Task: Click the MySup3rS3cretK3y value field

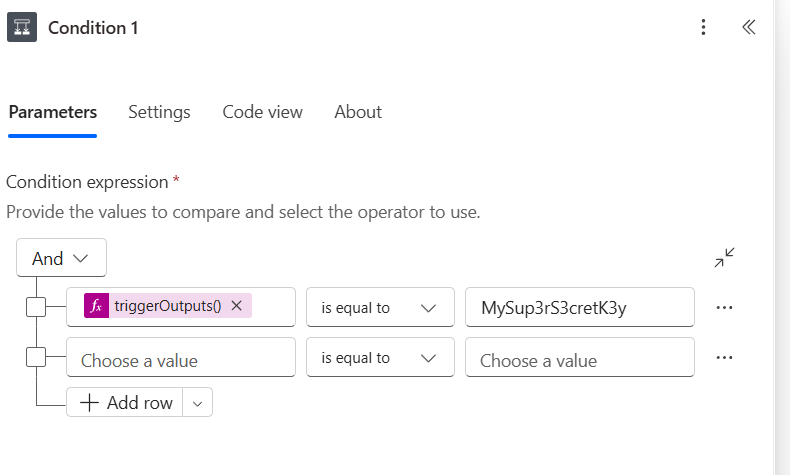Action: click(x=579, y=308)
